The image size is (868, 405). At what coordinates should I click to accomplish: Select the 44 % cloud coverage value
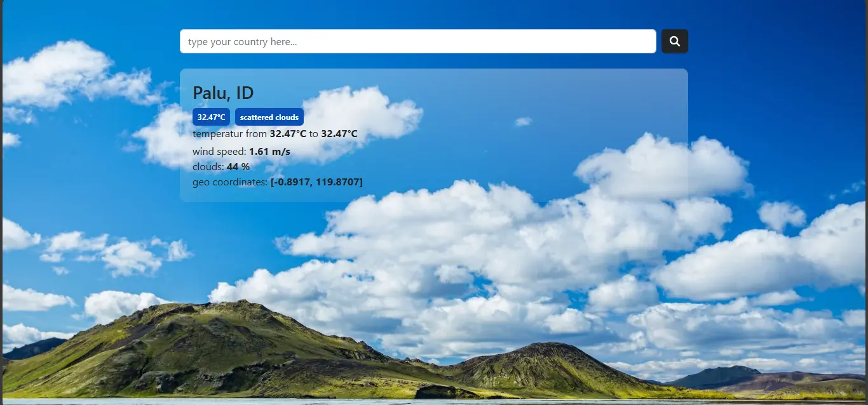(x=238, y=167)
